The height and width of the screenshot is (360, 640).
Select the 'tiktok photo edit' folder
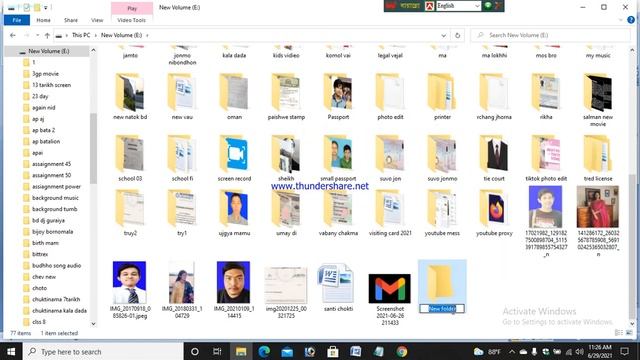(546, 158)
